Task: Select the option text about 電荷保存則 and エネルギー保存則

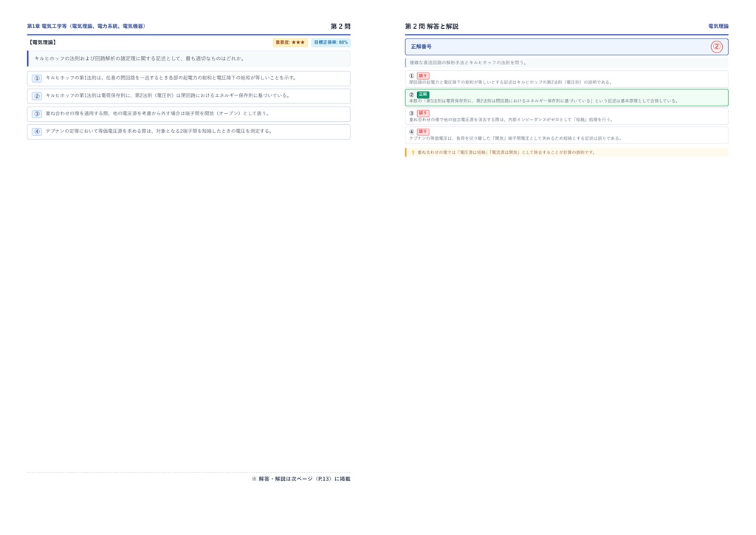Action: [168, 95]
